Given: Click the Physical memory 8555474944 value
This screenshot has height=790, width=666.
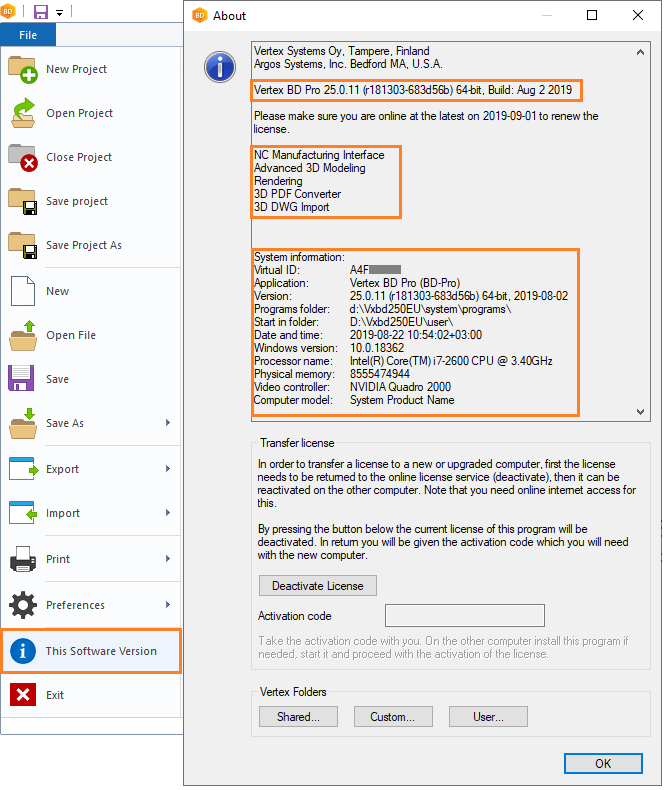Looking at the screenshot, I should (380, 374).
